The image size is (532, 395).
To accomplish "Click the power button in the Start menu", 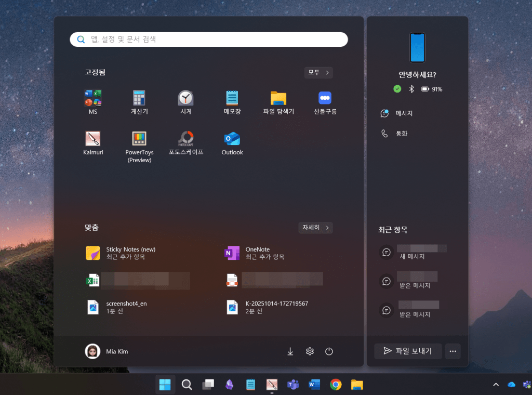I will [x=329, y=351].
